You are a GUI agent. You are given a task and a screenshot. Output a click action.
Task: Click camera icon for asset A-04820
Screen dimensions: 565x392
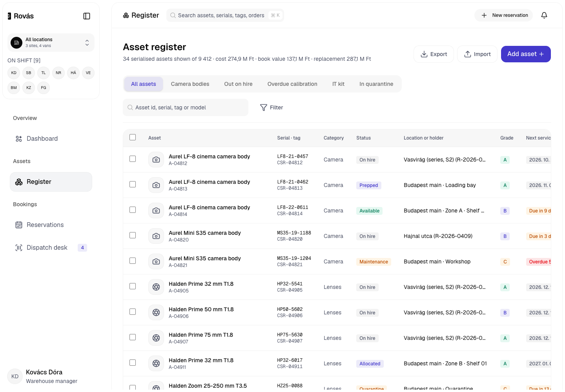coord(156,236)
